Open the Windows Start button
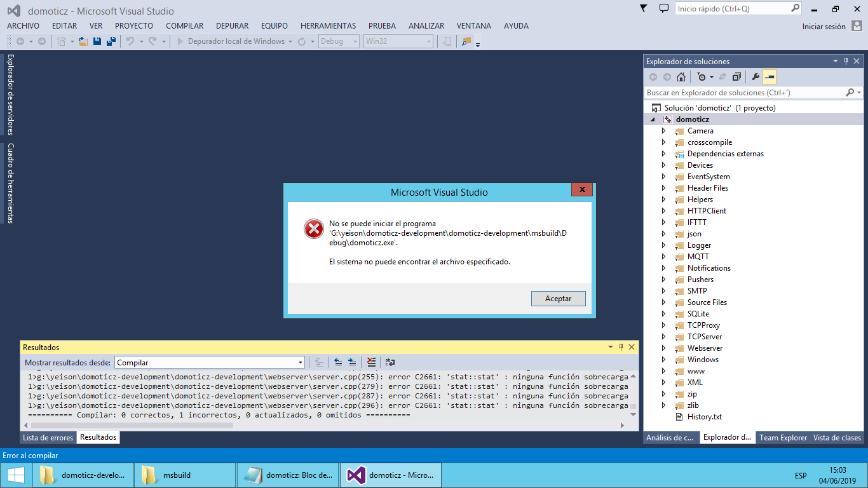Viewport: 868px width, 488px height. (16, 475)
